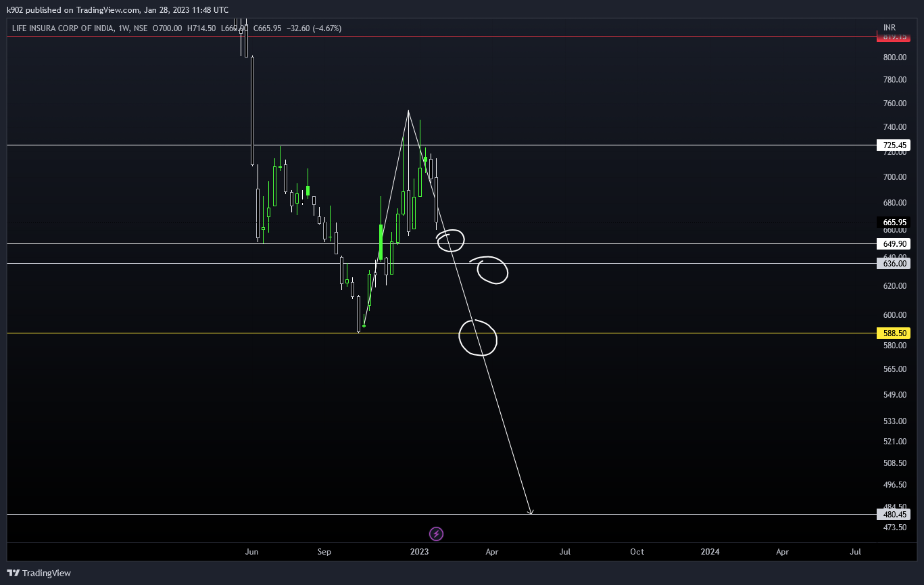This screenshot has height=585, width=924.
Task: Click the 565.00 price axis label
Action: (894, 369)
